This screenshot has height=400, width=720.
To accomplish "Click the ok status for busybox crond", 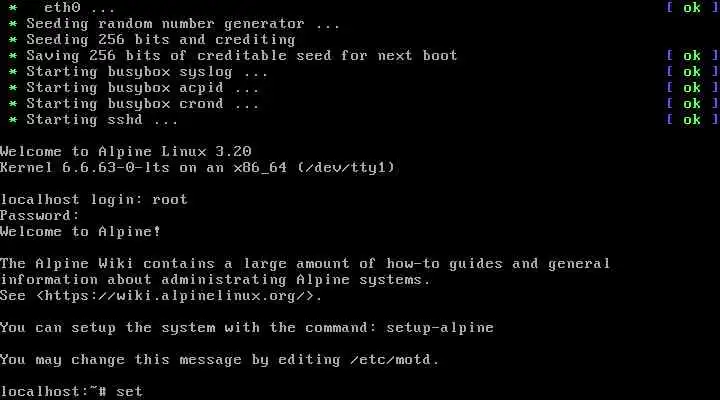I will [692, 104].
